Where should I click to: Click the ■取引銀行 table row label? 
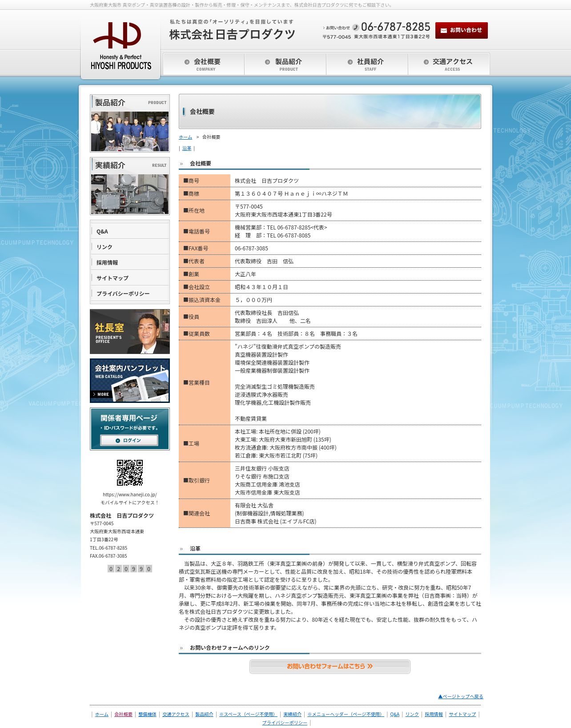pos(197,481)
